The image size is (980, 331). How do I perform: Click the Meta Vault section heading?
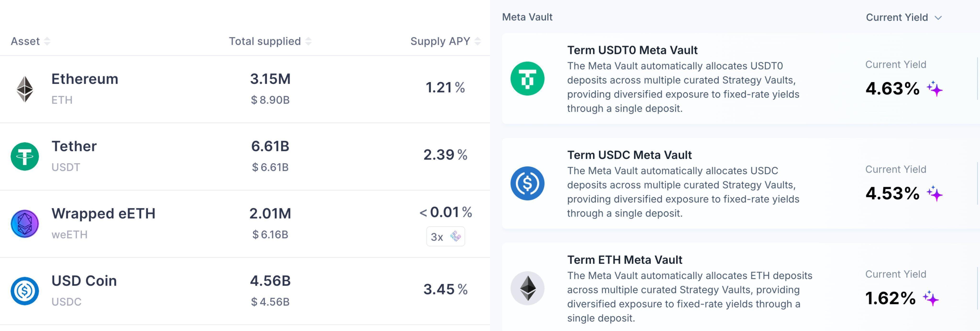(x=527, y=17)
